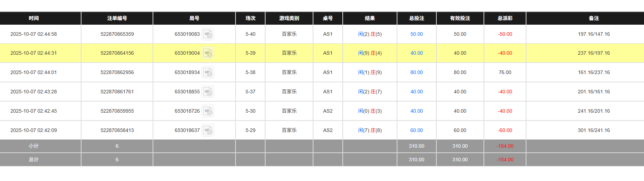Click the replay icon beside 653018934

pos(208,73)
